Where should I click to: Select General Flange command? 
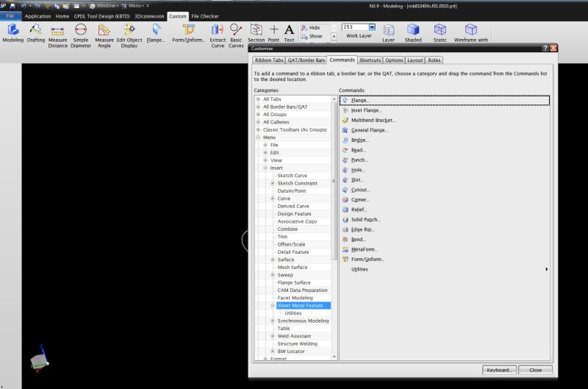[365, 130]
